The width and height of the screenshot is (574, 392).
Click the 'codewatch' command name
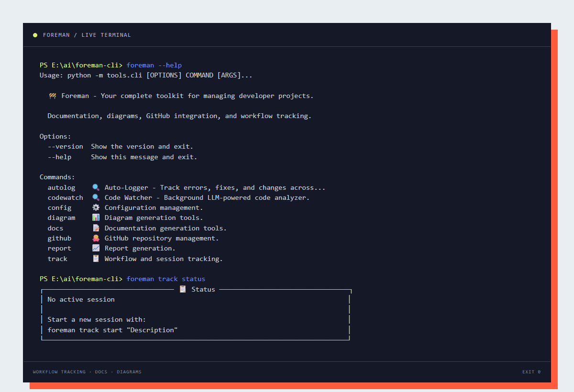[x=66, y=197]
